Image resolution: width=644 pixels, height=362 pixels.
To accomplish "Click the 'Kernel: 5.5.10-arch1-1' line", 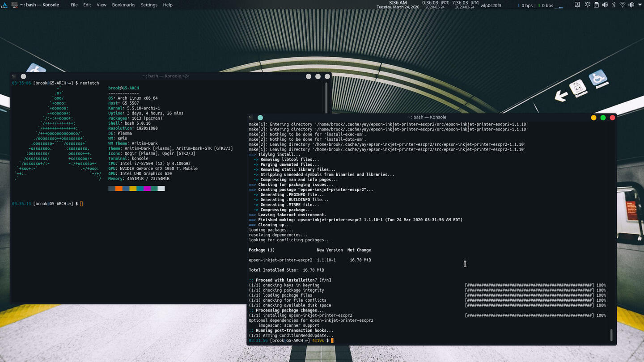I will [x=134, y=108].
